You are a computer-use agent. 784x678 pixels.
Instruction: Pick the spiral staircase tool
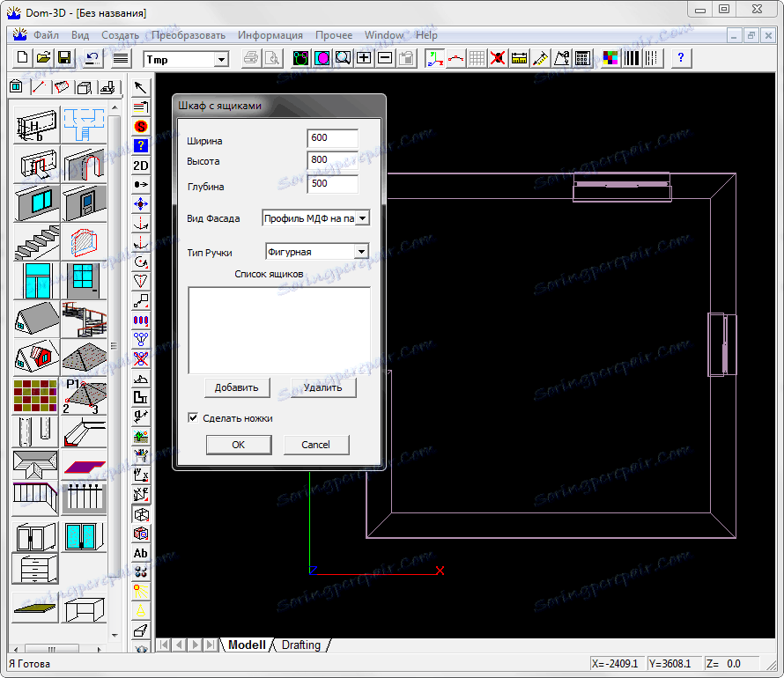(x=85, y=319)
